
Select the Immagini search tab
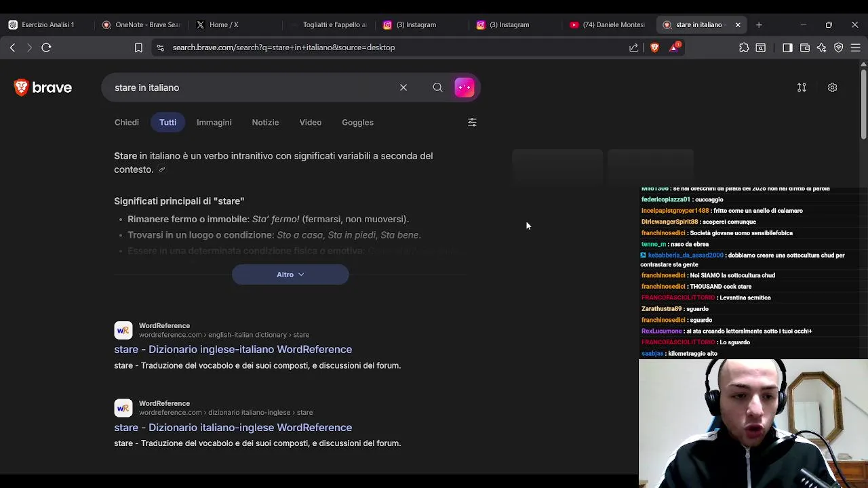(214, 123)
